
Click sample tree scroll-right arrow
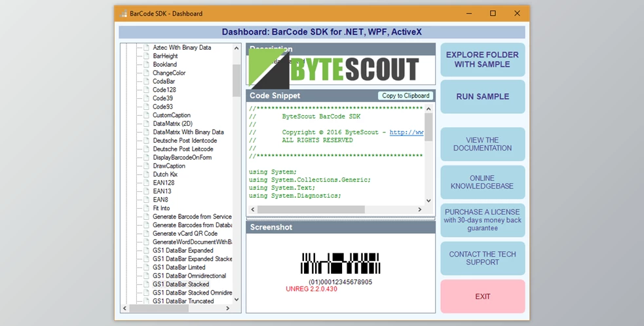click(228, 308)
